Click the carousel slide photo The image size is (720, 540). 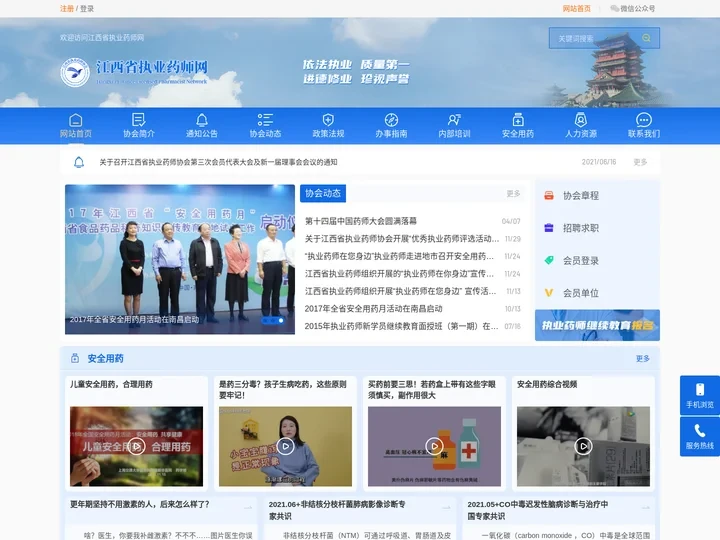180,259
